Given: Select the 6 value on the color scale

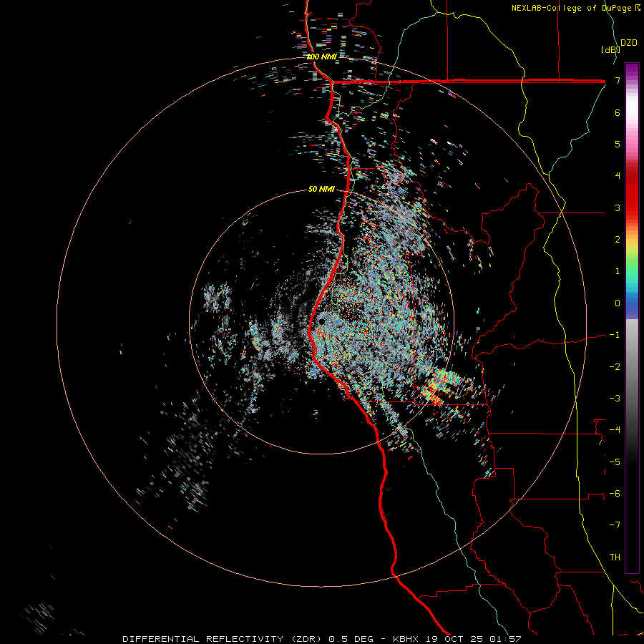Looking at the screenshot, I should (x=618, y=112).
